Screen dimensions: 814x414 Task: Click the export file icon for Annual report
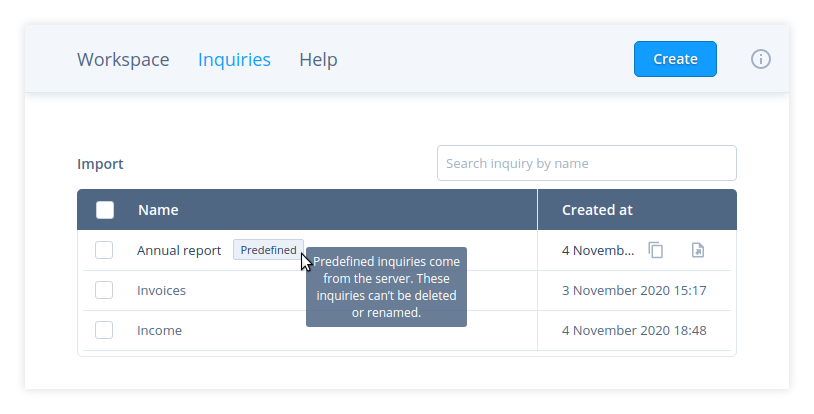coord(698,250)
